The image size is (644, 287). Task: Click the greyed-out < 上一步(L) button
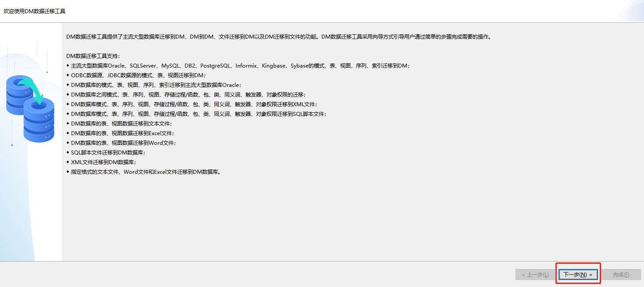point(535,275)
